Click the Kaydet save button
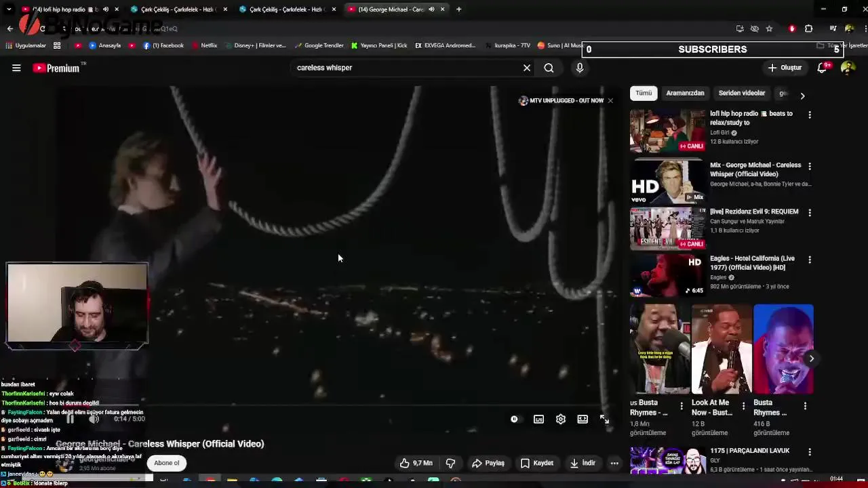The width and height of the screenshot is (868, 488). (x=537, y=463)
